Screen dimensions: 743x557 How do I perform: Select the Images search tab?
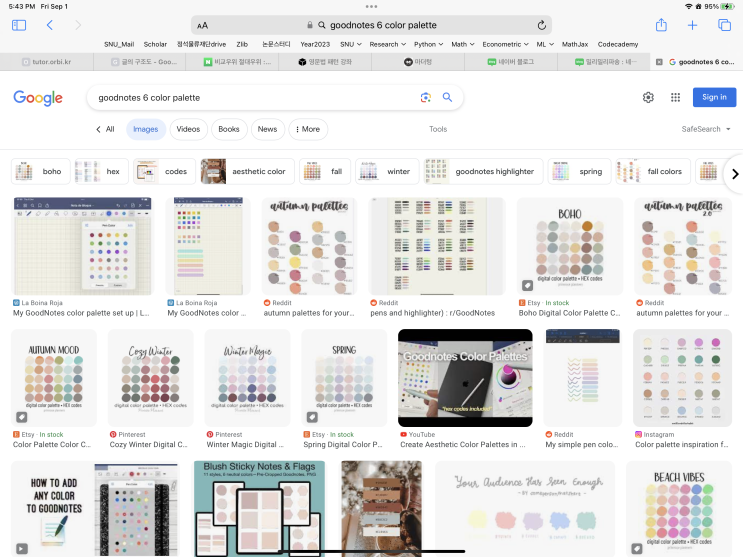145,129
